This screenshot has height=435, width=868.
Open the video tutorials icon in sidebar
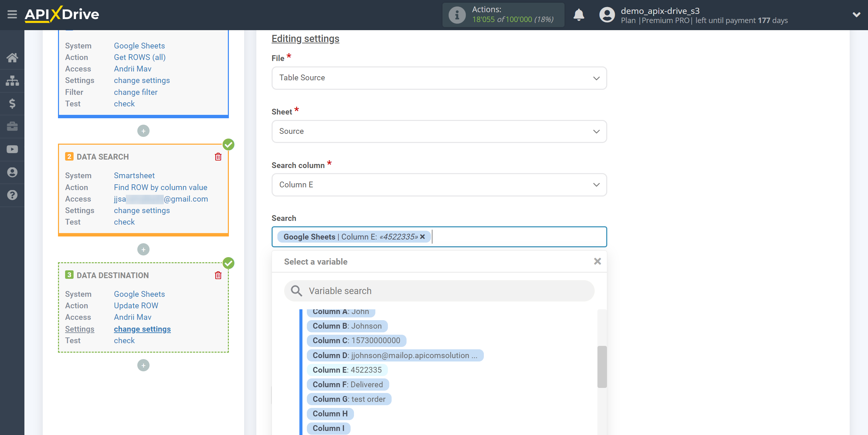pyautogui.click(x=12, y=149)
